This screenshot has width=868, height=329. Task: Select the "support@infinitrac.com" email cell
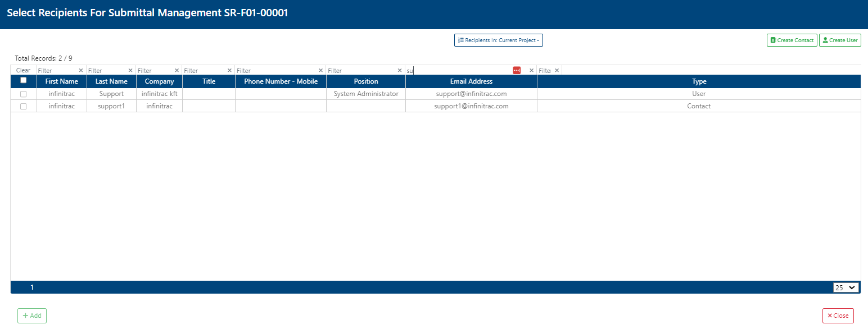(471, 94)
